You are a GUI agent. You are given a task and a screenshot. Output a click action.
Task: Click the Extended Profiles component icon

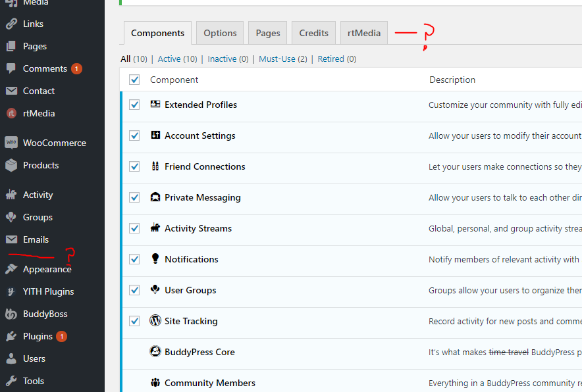155,104
